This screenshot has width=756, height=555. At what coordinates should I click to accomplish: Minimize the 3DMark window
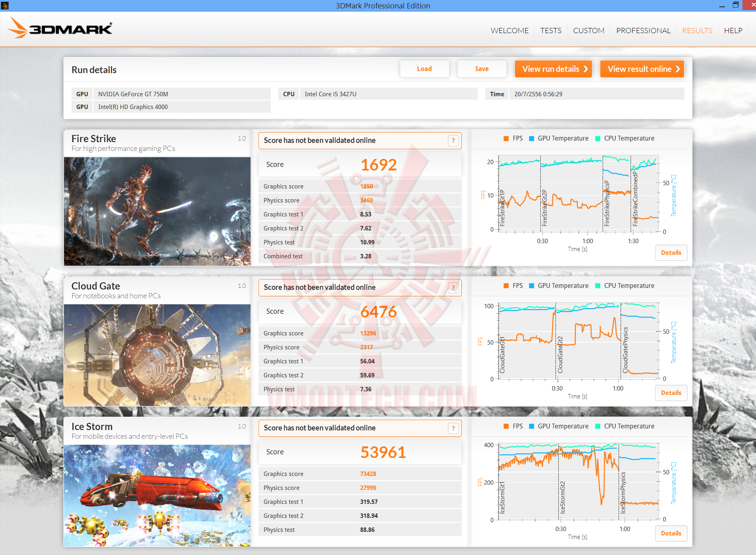tap(722, 6)
